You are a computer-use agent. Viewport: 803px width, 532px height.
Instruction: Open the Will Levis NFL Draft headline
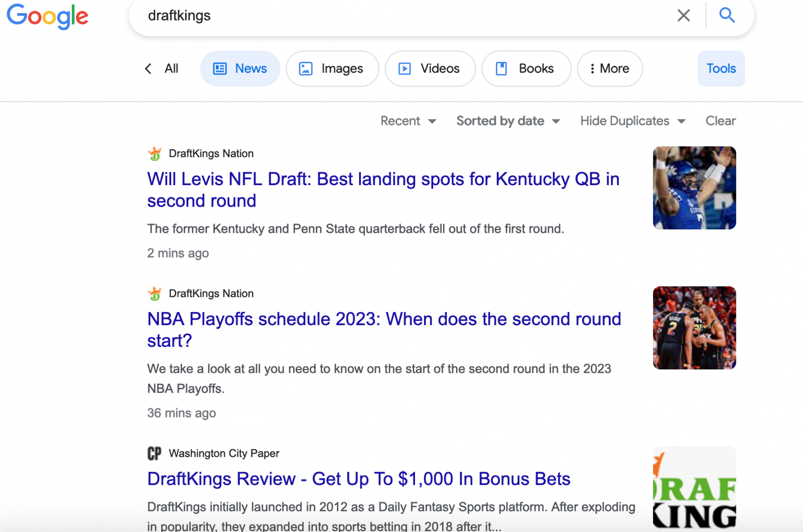383,190
